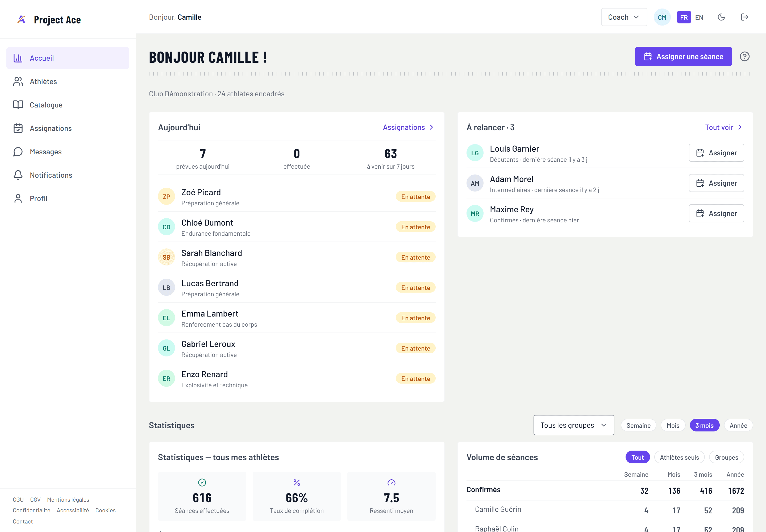The image size is (766, 532).
Task: Click the Assigner une séance button
Action: [683, 56]
